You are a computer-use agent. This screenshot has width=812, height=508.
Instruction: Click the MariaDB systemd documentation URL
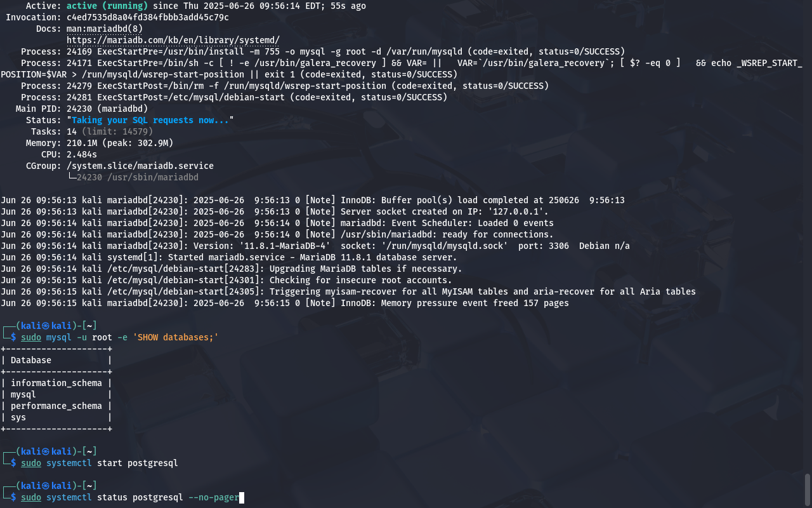pos(173,40)
